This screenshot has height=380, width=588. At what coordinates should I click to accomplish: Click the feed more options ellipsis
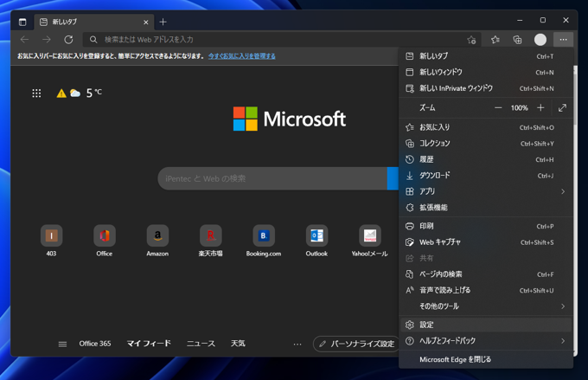point(297,344)
